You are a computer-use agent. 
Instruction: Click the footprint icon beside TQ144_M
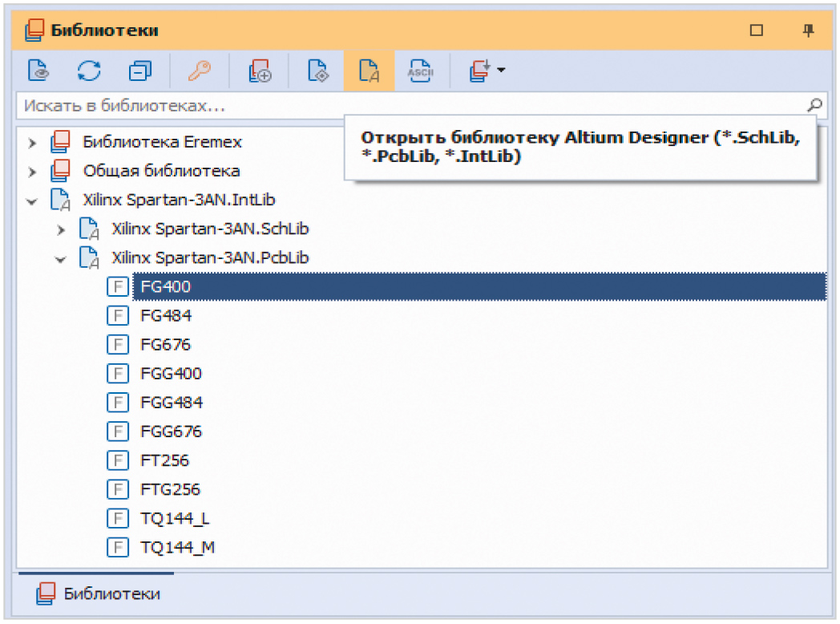(x=118, y=547)
